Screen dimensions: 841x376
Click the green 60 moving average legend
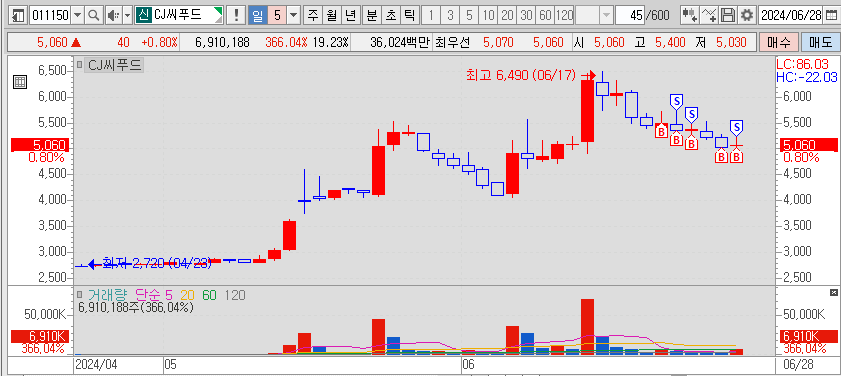click(x=209, y=294)
